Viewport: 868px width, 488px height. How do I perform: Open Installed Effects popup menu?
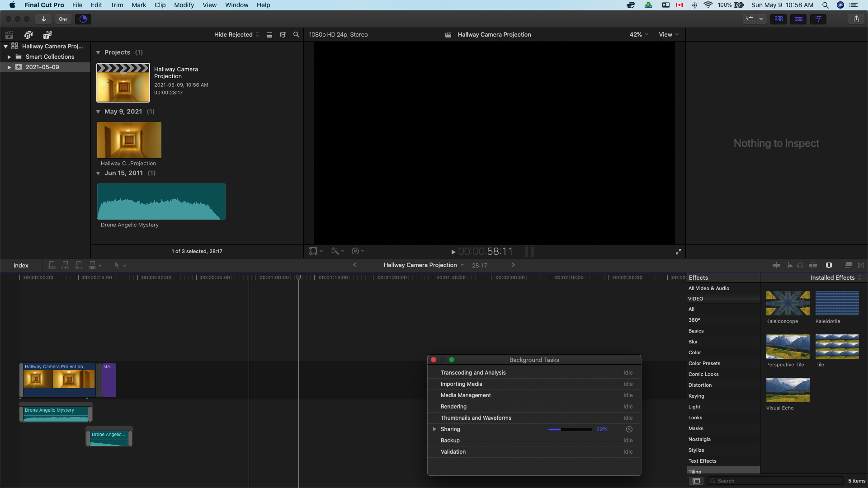tap(836, 278)
